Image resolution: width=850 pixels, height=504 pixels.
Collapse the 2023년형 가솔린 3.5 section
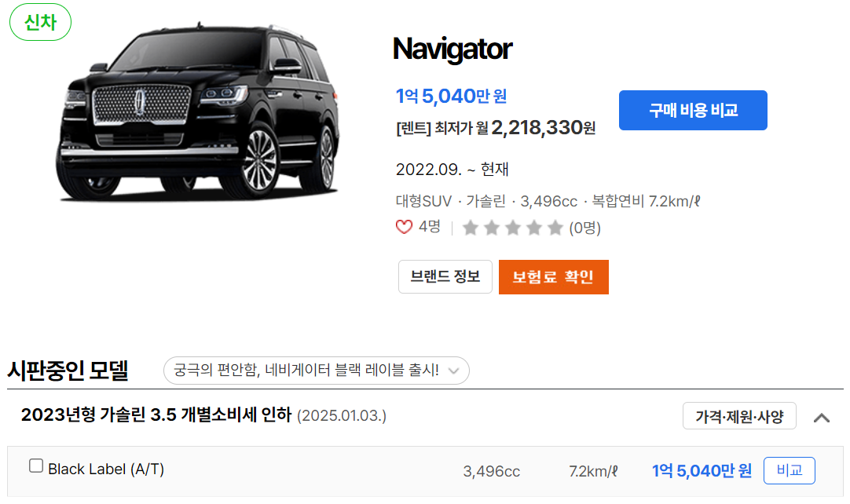click(822, 418)
